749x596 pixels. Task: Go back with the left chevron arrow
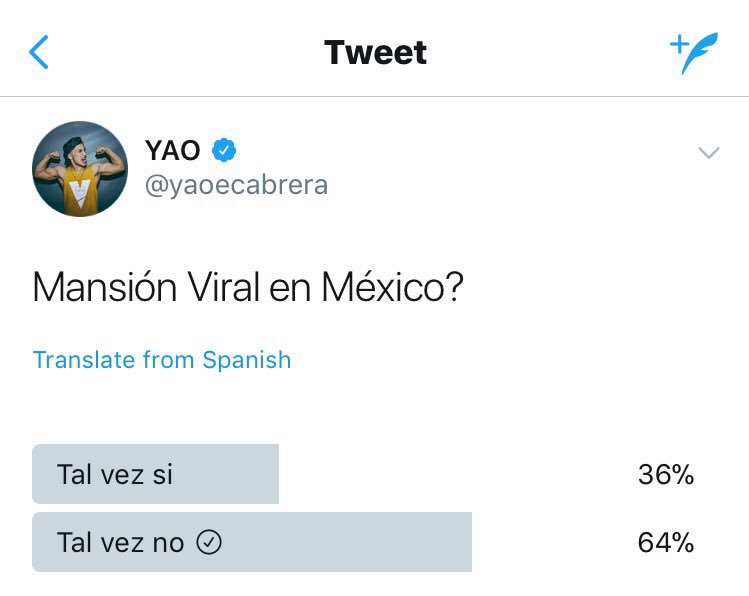tap(39, 52)
